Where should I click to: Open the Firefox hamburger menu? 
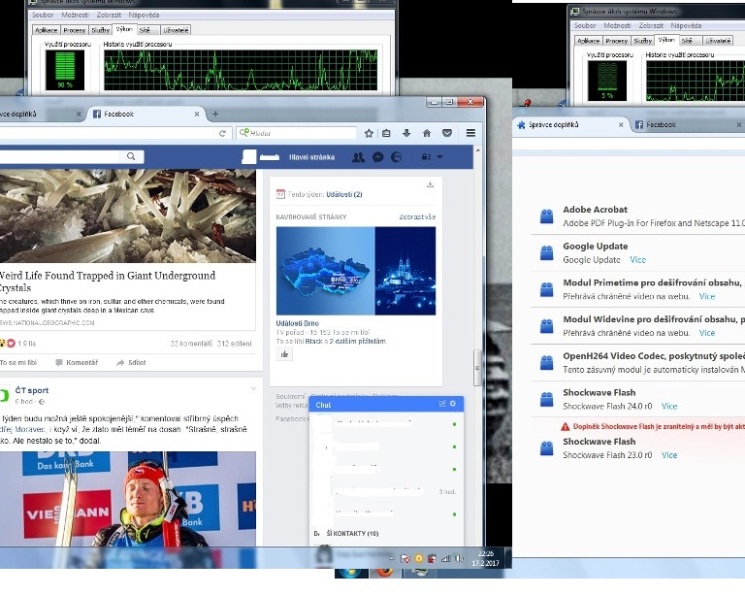(x=470, y=133)
